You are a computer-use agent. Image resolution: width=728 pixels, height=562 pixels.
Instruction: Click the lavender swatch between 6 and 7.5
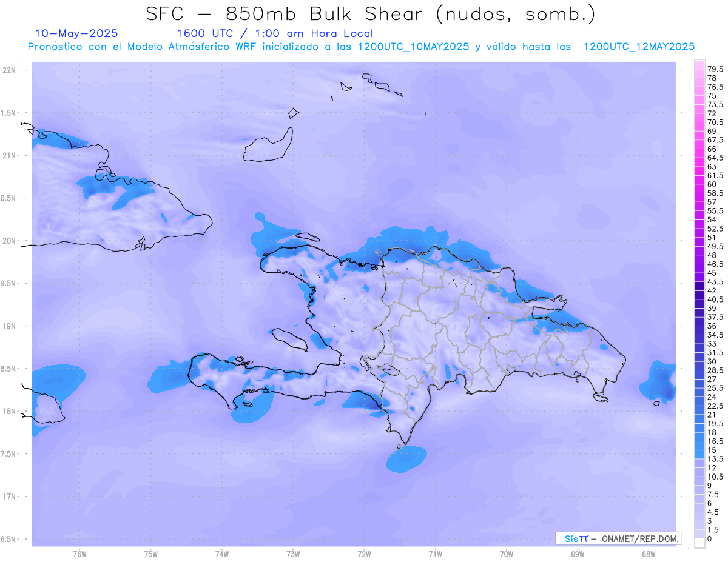(x=699, y=499)
